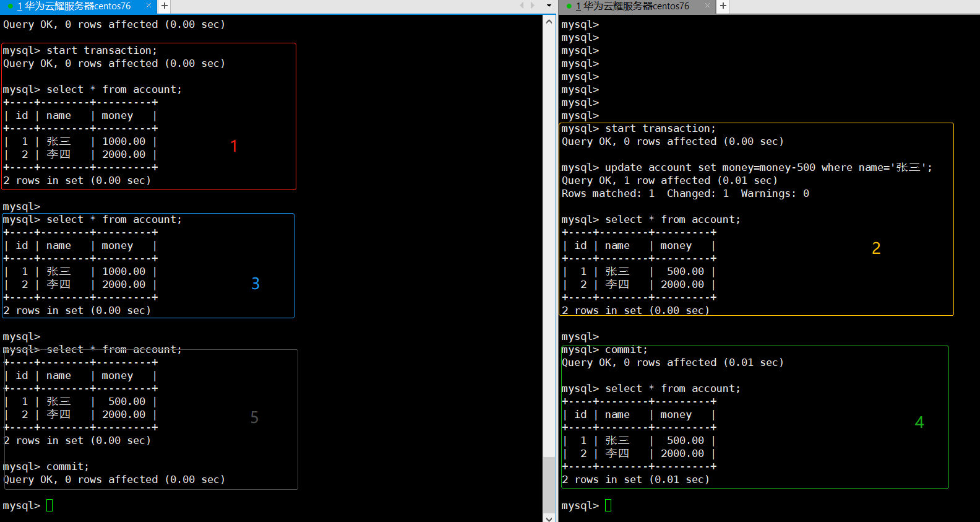Click 'start transaction;' in the left terminal

pos(102,50)
